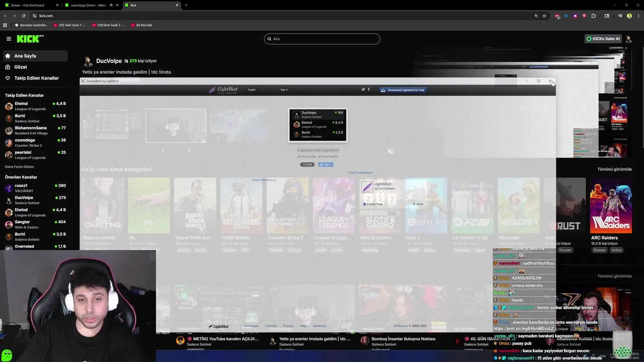Open the Chrome three-dot menu
This screenshot has width=644, height=362.
(x=638, y=16)
